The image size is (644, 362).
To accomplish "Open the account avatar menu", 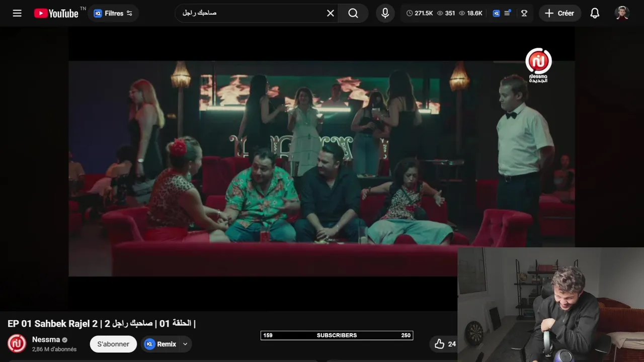I will pyautogui.click(x=622, y=13).
